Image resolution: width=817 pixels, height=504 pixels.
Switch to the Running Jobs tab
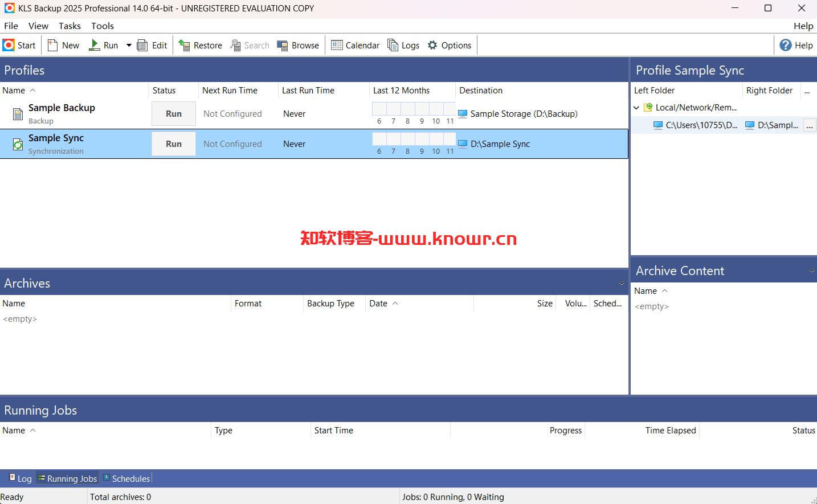tap(67, 479)
